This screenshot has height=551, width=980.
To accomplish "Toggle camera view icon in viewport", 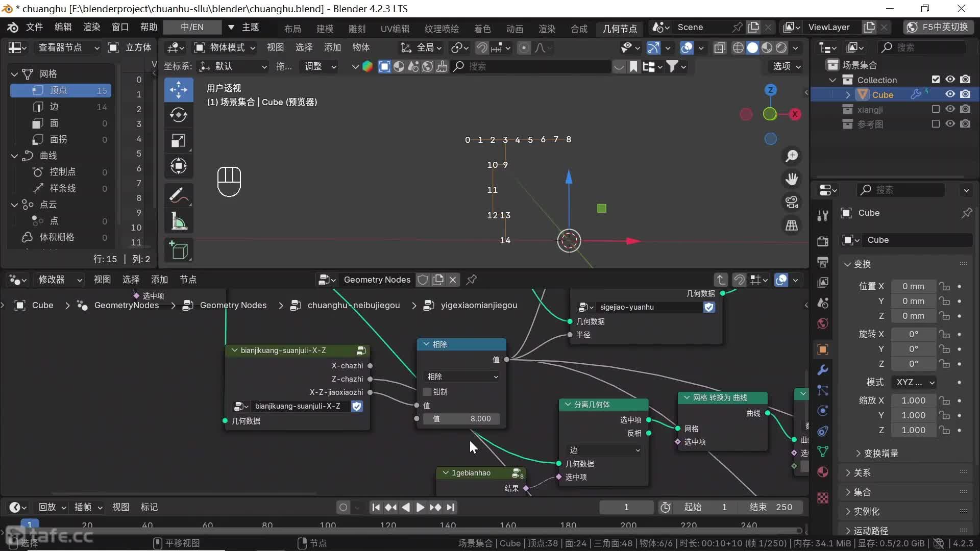I will [x=792, y=203].
